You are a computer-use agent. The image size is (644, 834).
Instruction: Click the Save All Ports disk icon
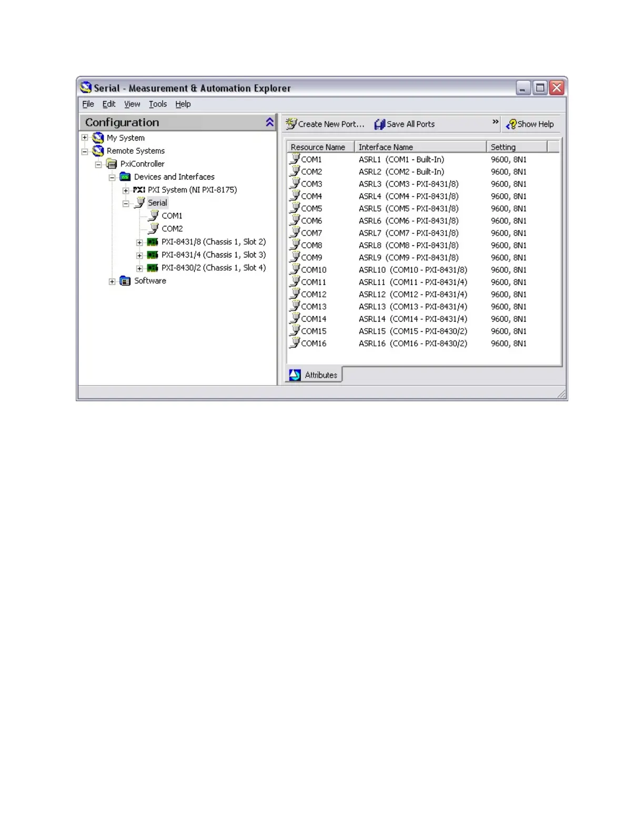pyautogui.click(x=379, y=124)
